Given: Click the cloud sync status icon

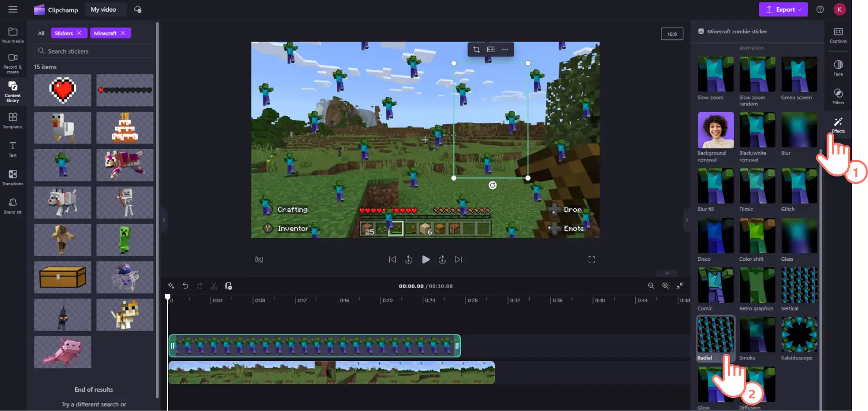Looking at the screenshot, I should coord(138,9).
